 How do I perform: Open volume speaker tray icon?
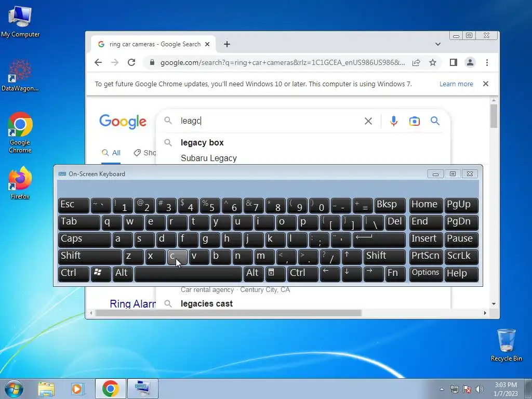pyautogui.click(x=479, y=389)
